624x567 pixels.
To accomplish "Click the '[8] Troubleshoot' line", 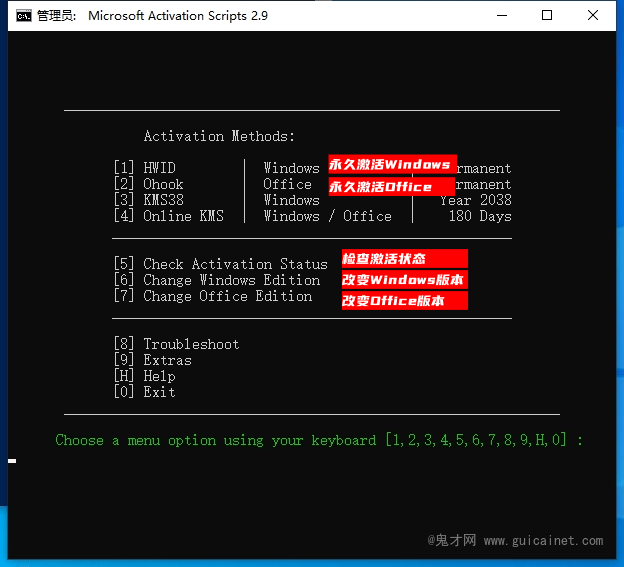I will [x=176, y=344].
